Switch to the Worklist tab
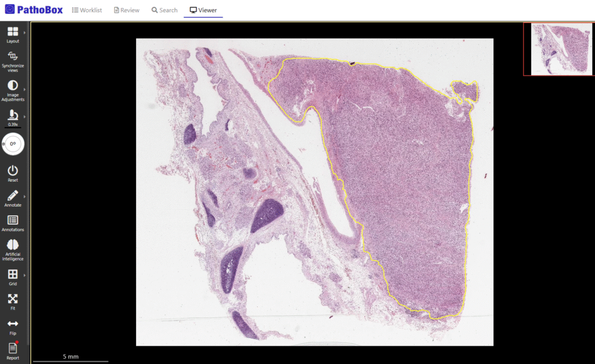 (87, 10)
